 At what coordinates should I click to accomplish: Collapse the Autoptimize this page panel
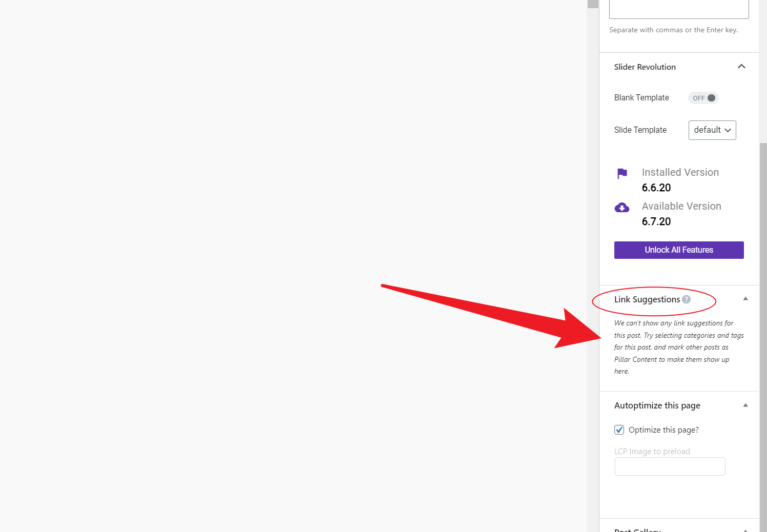[x=745, y=405]
